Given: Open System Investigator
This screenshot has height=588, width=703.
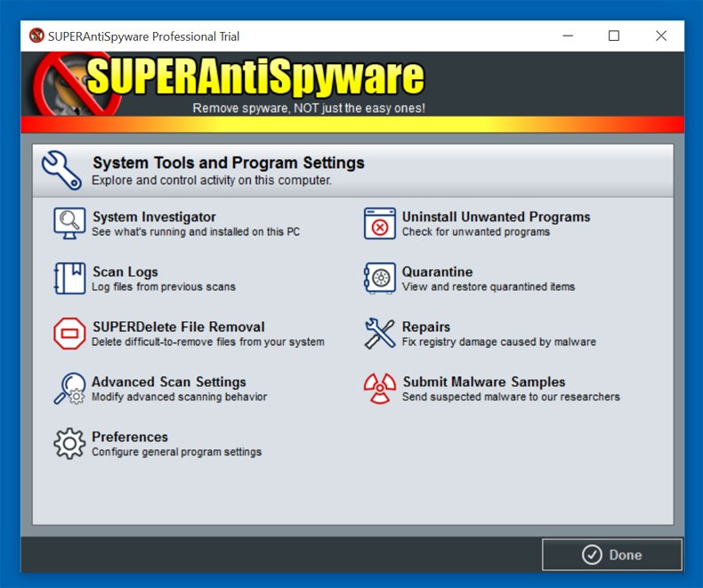Looking at the screenshot, I should point(154,217).
